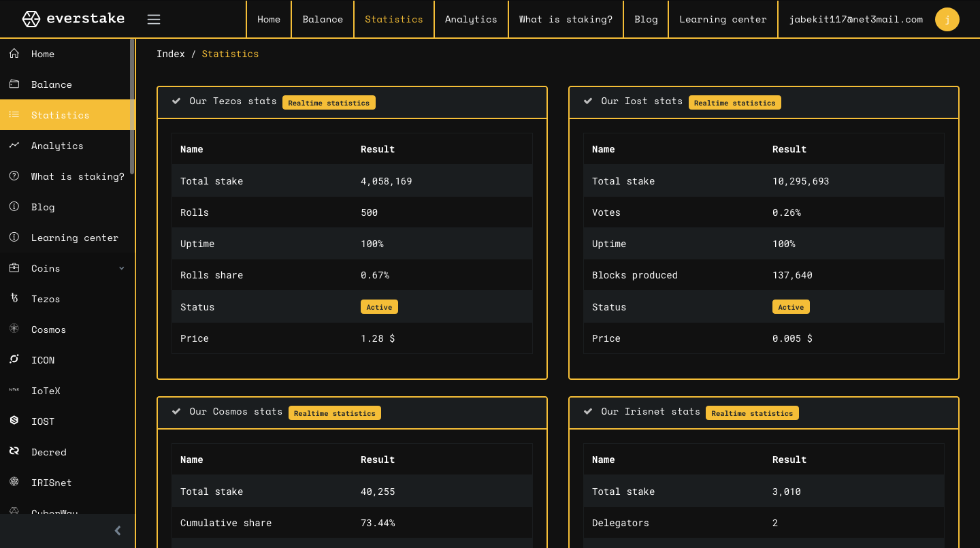Click the Irisnet Delegators row label
The height and width of the screenshot is (548, 980).
[620, 523]
